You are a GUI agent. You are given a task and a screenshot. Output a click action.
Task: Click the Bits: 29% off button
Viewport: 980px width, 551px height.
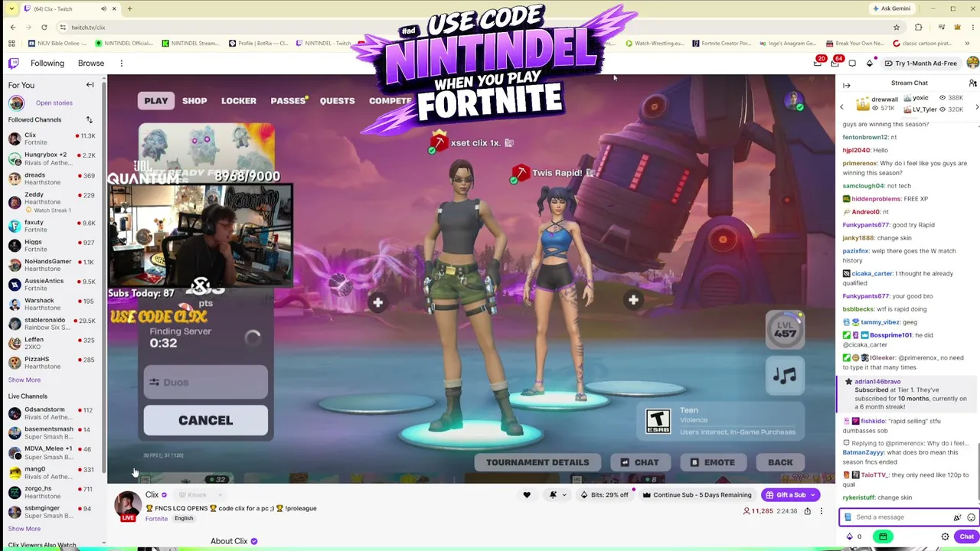click(x=604, y=495)
